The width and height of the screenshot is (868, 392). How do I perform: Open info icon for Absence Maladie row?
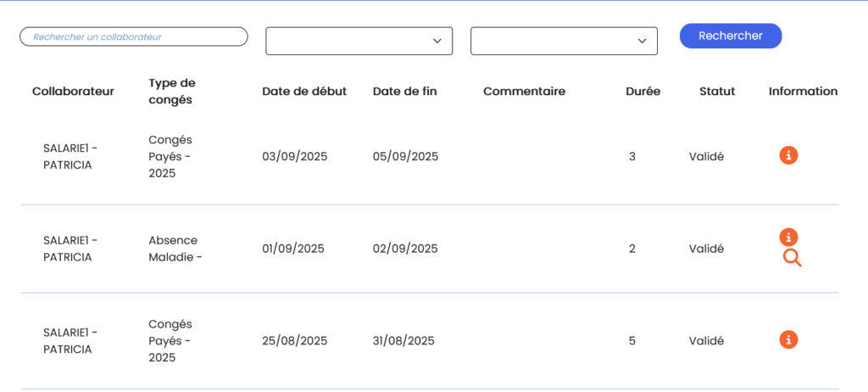coord(788,238)
